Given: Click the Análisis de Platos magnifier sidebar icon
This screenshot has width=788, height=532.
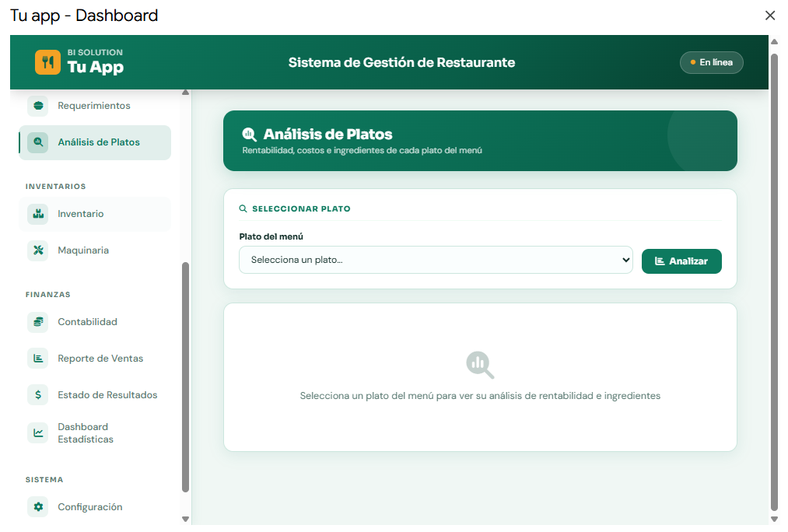Looking at the screenshot, I should tap(38, 142).
